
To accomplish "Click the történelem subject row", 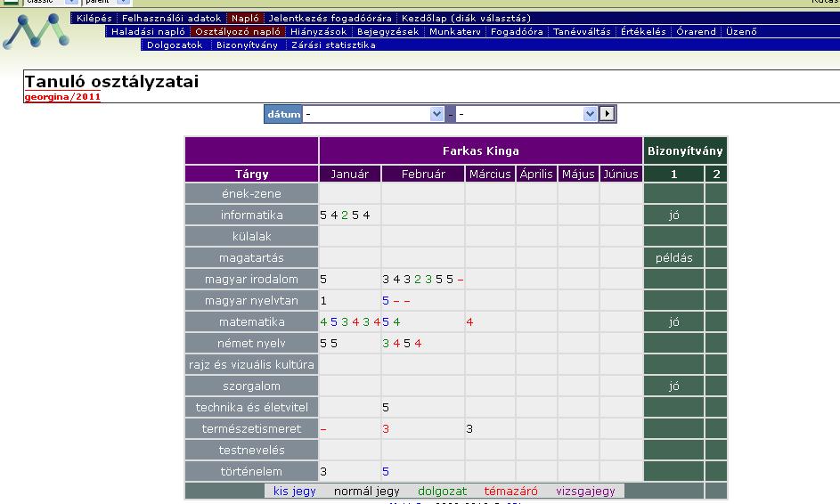I will [251, 471].
